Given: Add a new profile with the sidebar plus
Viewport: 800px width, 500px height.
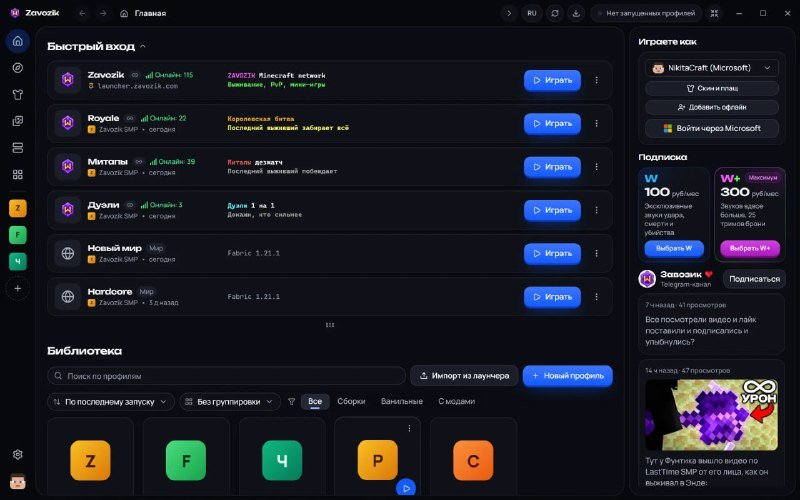Looking at the screenshot, I should coord(18,288).
